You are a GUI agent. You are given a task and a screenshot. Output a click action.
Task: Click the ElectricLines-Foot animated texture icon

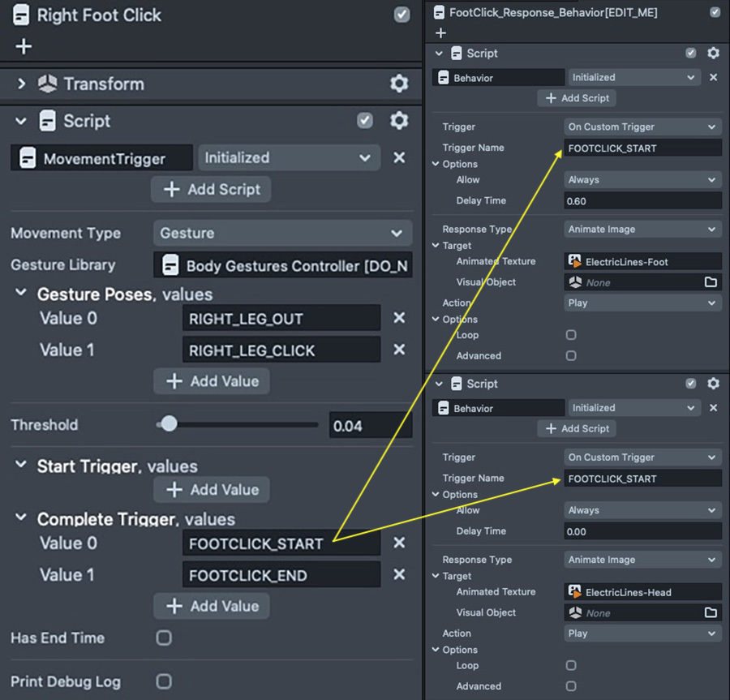click(575, 262)
